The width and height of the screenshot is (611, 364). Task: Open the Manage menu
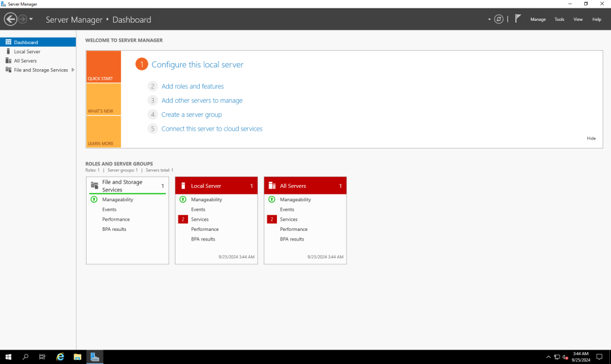tap(538, 19)
